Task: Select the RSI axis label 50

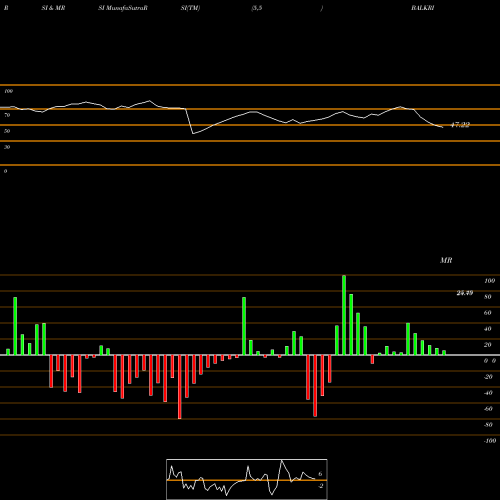Action: pyautogui.click(x=7, y=131)
